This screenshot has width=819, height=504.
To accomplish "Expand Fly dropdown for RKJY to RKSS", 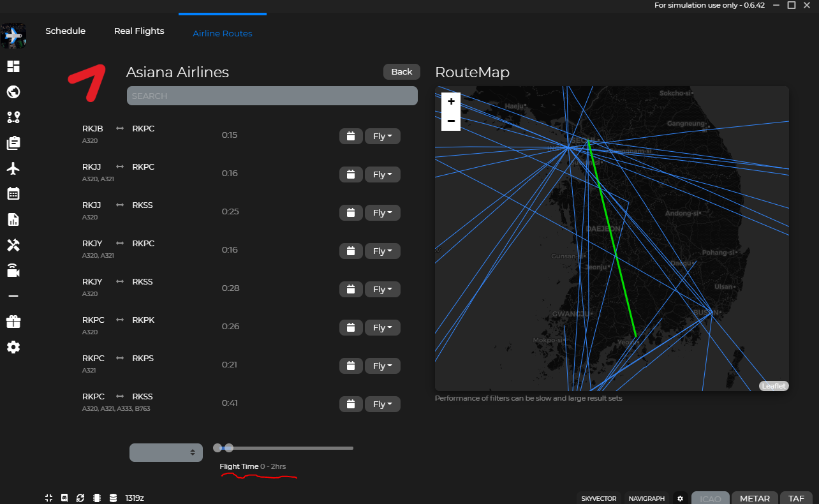I will (383, 289).
